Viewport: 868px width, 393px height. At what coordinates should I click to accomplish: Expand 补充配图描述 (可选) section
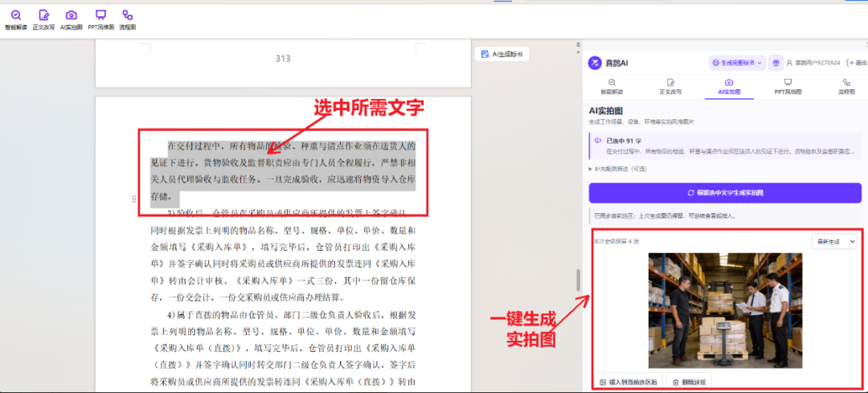[620, 168]
